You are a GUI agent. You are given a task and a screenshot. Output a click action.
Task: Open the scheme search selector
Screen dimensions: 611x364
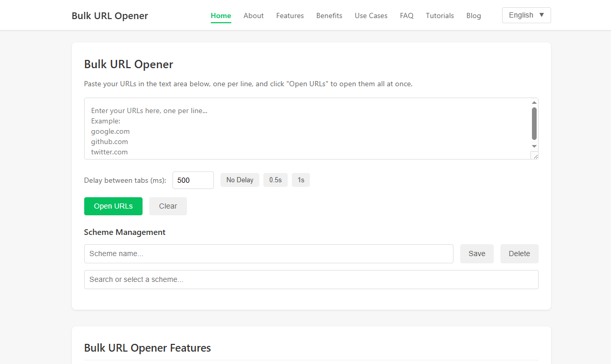point(311,279)
